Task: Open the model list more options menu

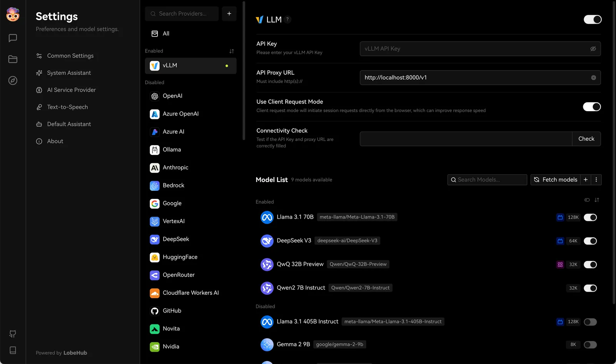Action: [596, 180]
